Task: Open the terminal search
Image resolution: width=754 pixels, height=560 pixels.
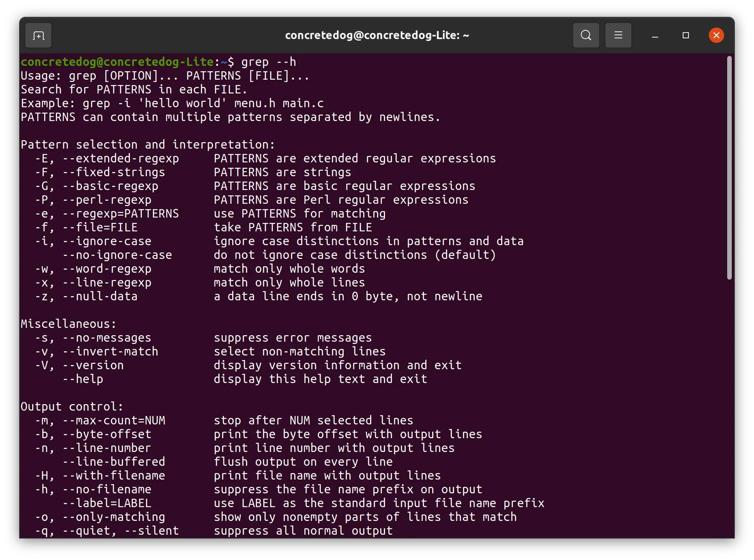Action: tap(586, 36)
